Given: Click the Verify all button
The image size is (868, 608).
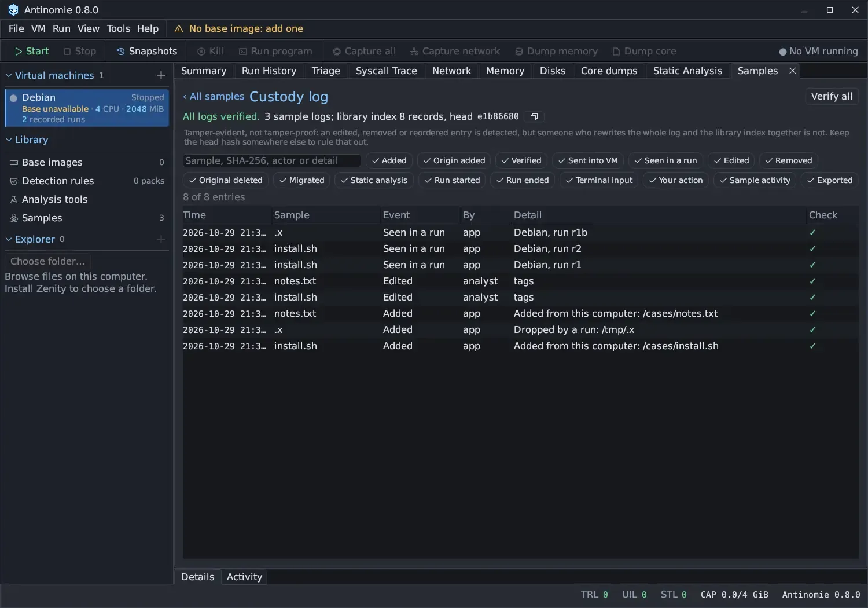Looking at the screenshot, I should click(832, 96).
